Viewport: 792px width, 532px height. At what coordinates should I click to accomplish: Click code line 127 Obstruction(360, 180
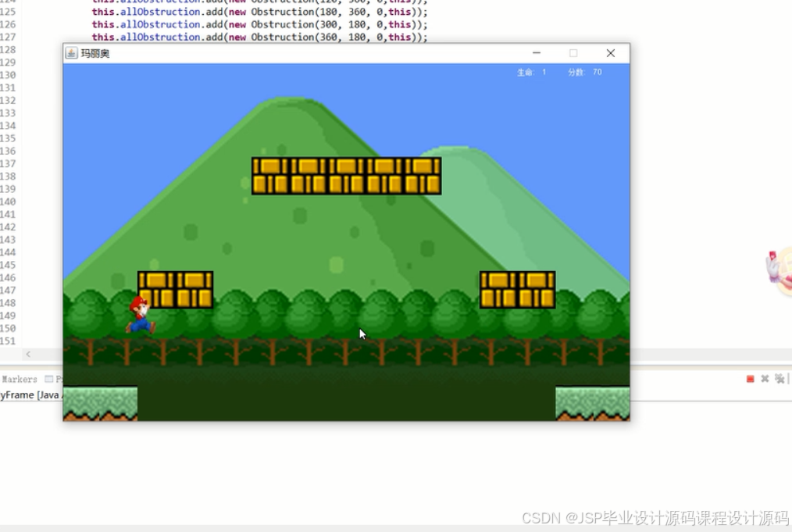259,37
